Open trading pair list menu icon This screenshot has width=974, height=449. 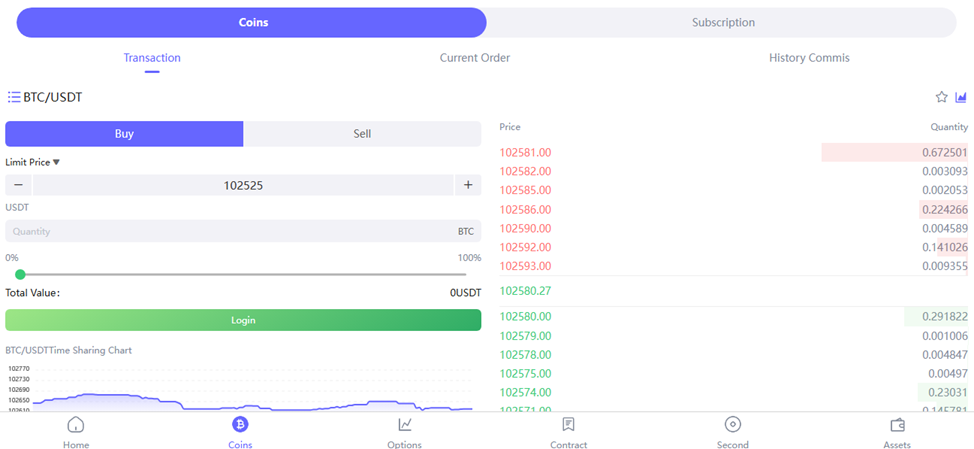(14, 97)
